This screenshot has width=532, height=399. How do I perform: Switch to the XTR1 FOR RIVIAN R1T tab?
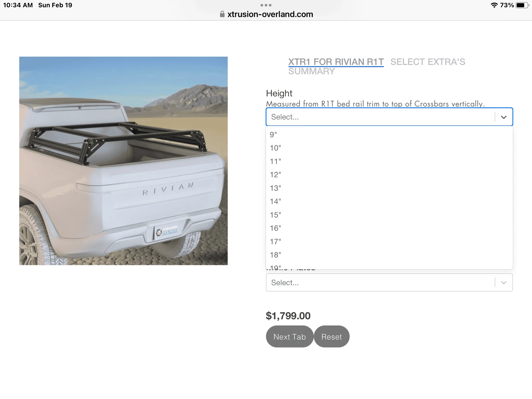pos(336,62)
